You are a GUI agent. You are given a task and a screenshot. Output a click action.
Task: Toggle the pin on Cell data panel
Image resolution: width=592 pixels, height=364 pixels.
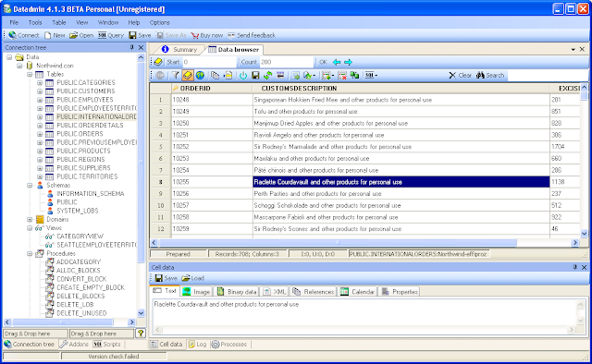575,267
